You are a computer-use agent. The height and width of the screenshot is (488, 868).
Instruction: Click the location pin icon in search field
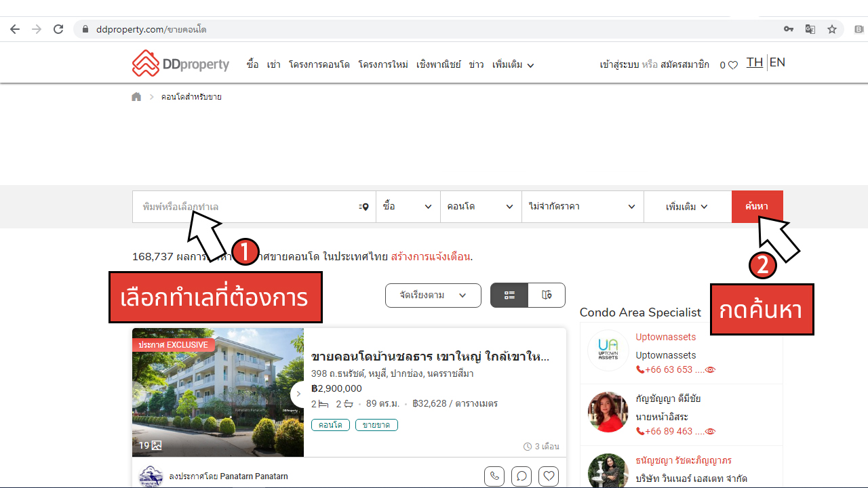point(363,207)
